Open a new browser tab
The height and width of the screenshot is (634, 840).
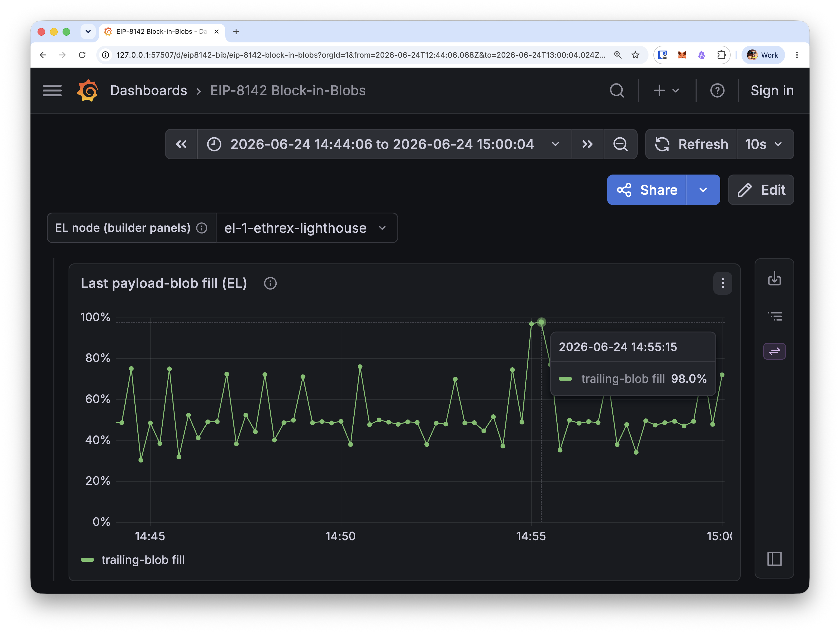click(x=236, y=32)
